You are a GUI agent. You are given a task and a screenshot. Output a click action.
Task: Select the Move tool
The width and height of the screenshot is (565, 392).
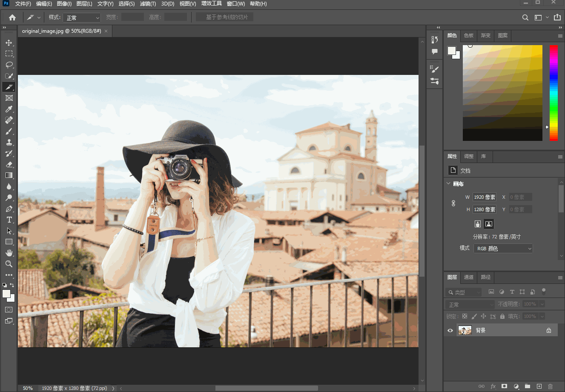click(x=9, y=43)
